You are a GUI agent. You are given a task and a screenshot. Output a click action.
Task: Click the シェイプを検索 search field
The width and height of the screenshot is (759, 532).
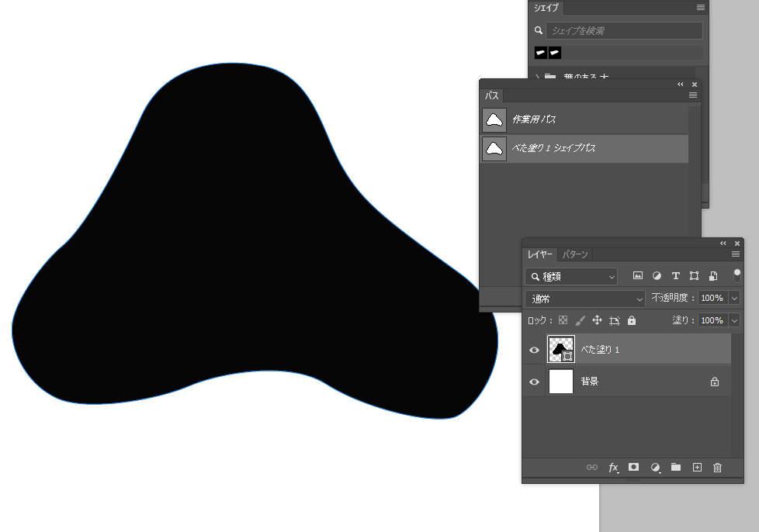tap(624, 31)
